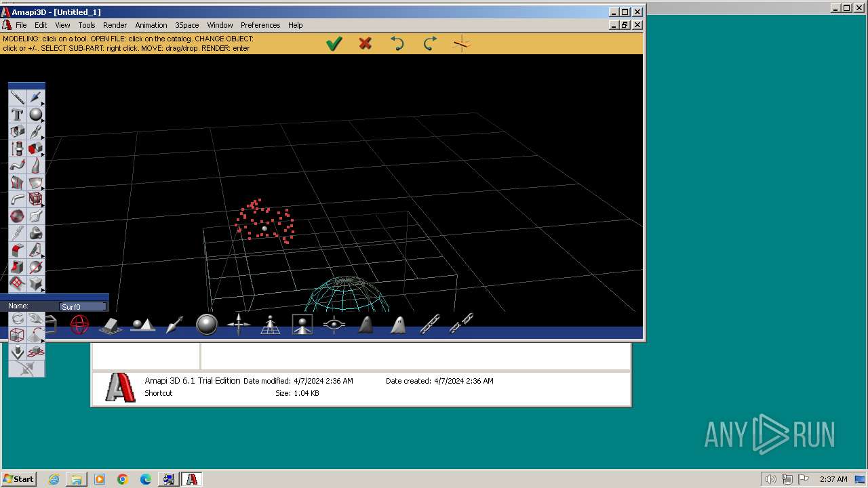This screenshot has width=868, height=488.
Task: Open the Preferences menu
Action: tap(260, 25)
